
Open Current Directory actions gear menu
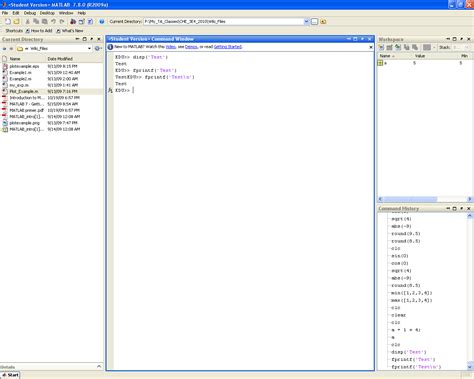[98, 49]
